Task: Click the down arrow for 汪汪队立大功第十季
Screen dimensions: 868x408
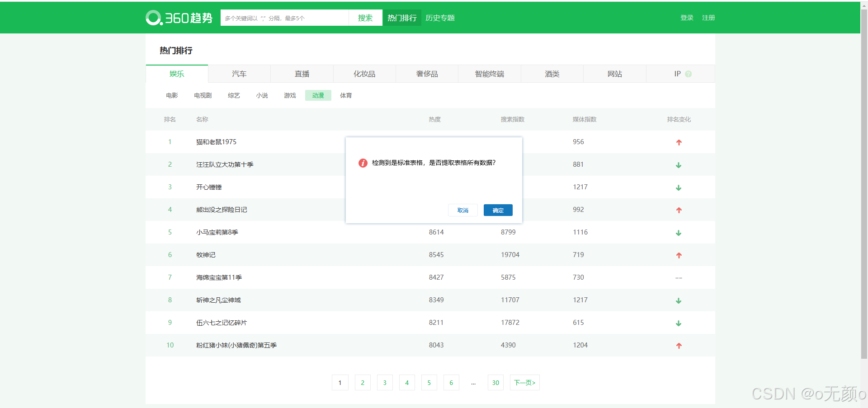Action: (679, 165)
